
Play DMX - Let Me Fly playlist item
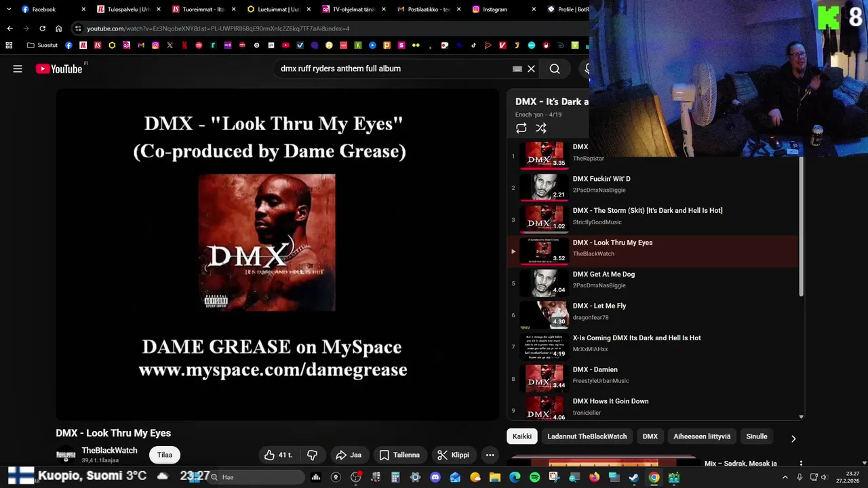[x=654, y=315]
